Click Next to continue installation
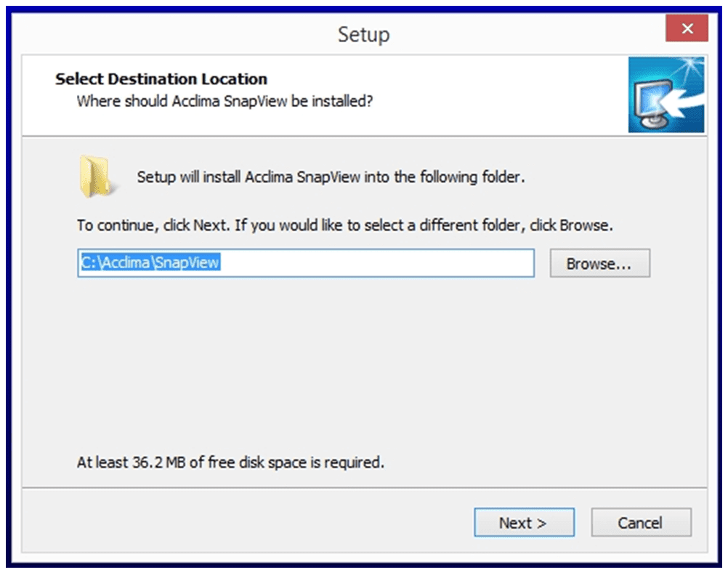The height and width of the screenshot is (575, 728). click(x=524, y=522)
